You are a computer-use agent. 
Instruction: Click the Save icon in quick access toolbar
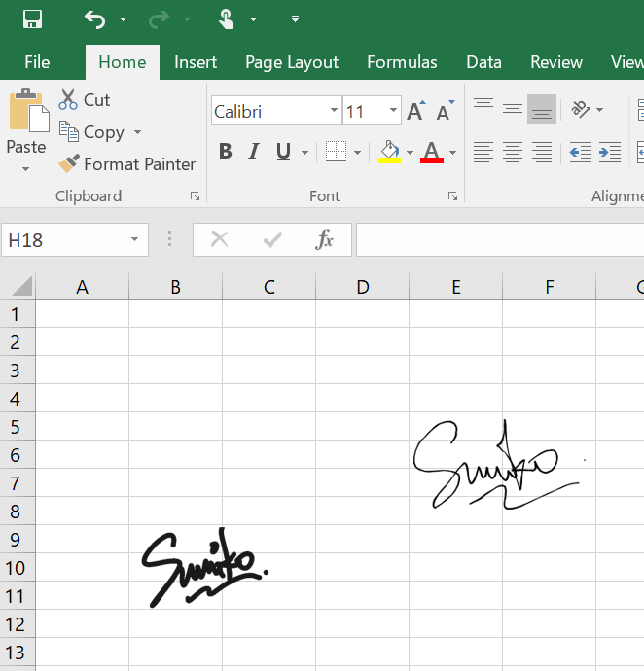point(32,19)
